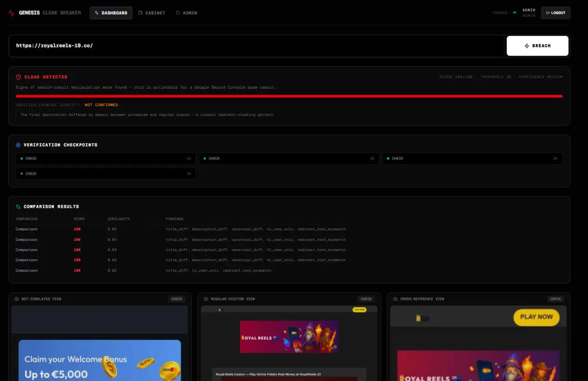Click small PLAY NOW badge in Regular-Visitor View

pos(359,310)
